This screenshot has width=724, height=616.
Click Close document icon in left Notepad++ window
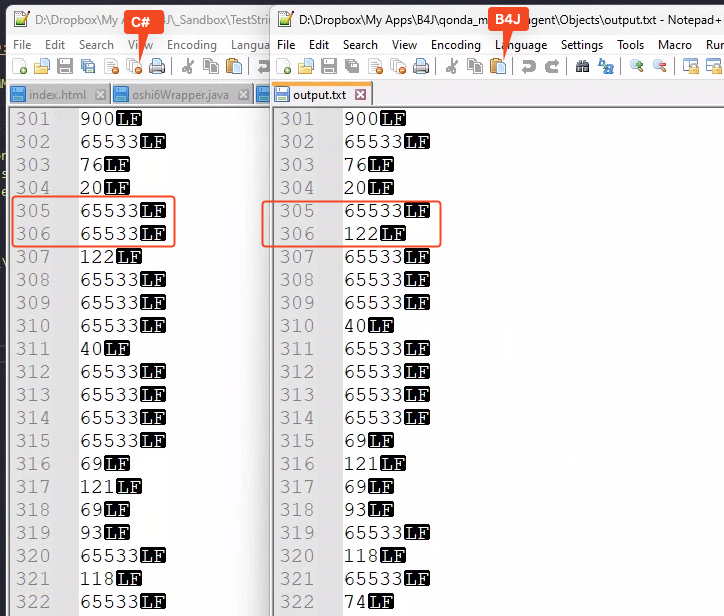point(111,66)
